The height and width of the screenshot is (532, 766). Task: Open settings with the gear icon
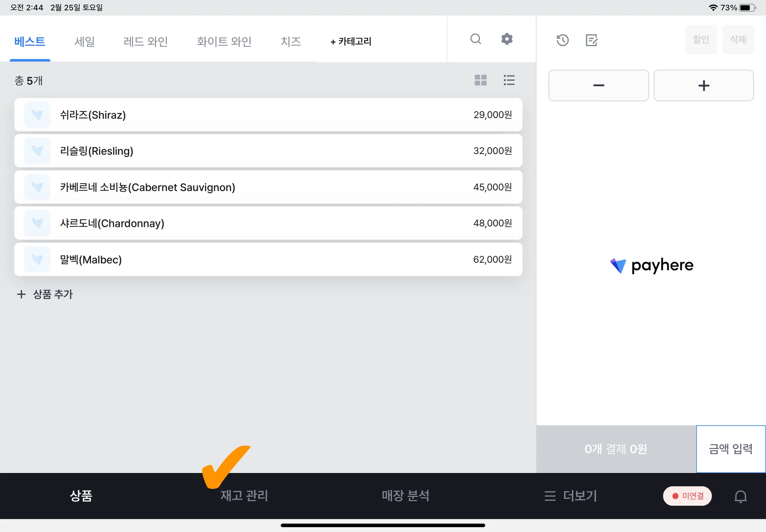tap(507, 39)
